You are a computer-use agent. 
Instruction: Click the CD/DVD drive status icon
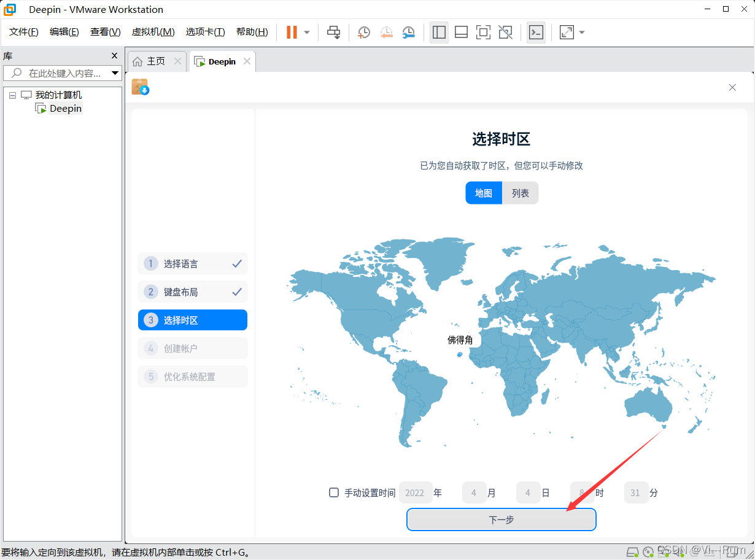(648, 551)
